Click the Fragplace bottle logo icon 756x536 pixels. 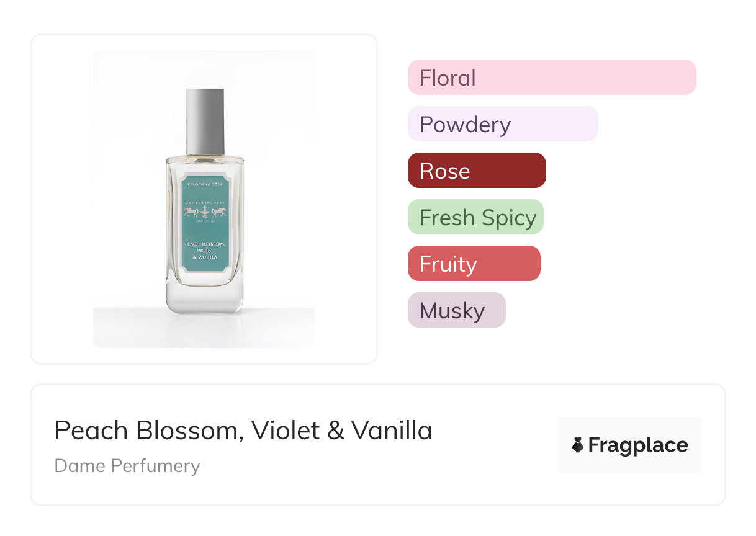tap(578, 445)
